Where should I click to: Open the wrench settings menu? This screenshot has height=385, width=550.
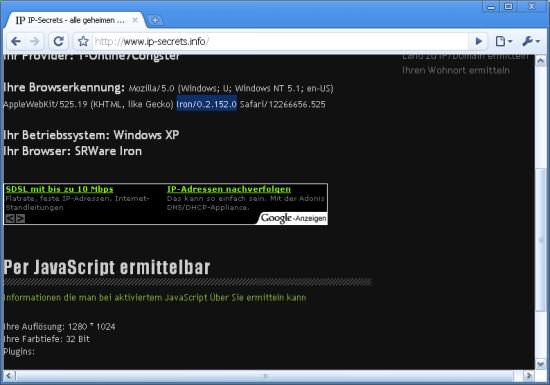(x=530, y=41)
